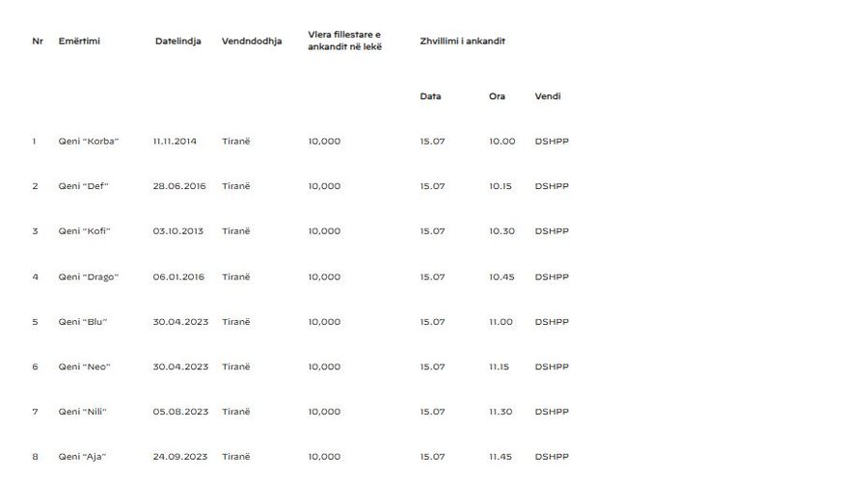The height and width of the screenshot is (482, 868).
Task: Select the Qeni "Neo" entry
Action: pyautogui.click(x=84, y=366)
